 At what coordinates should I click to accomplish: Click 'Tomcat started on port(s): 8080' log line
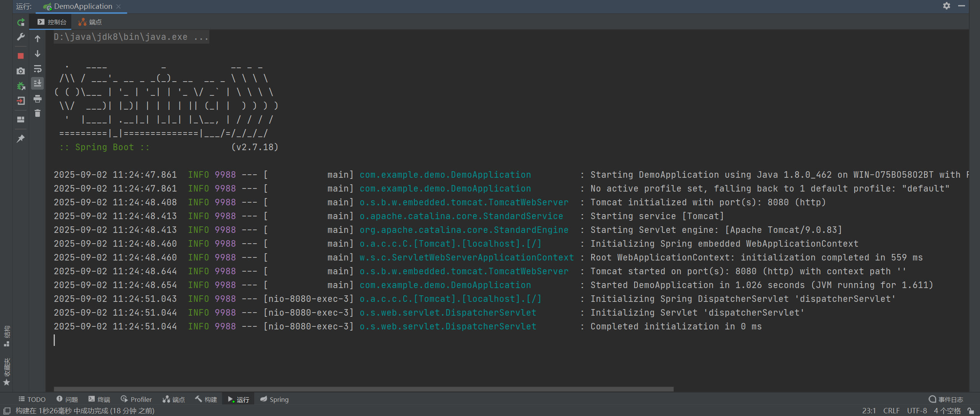[748, 271]
